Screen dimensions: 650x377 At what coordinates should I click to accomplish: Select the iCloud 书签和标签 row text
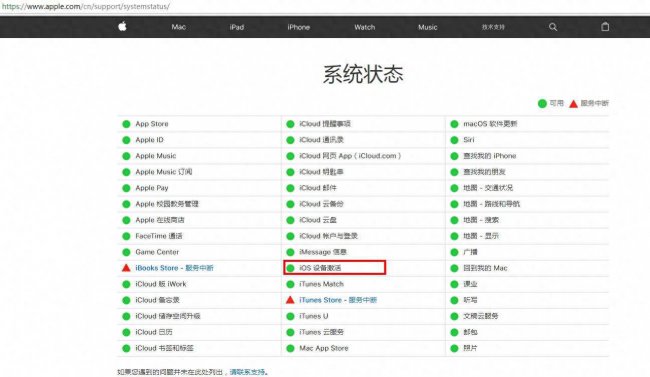point(165,348)
